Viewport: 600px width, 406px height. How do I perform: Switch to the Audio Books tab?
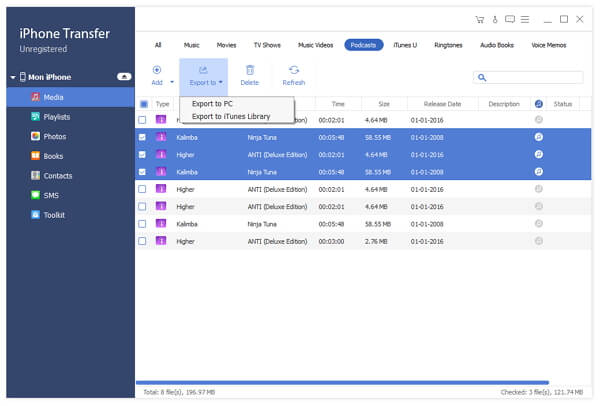[x=497, y=45]
